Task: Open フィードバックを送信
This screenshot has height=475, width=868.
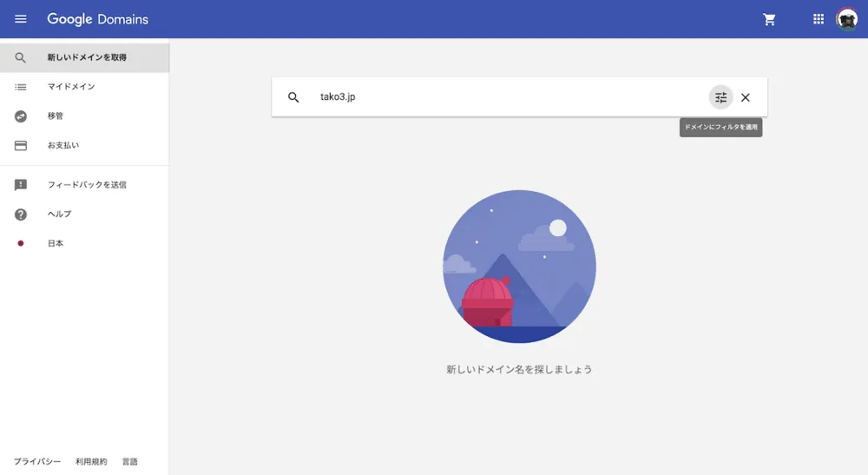Action: (x=85, y=185)
